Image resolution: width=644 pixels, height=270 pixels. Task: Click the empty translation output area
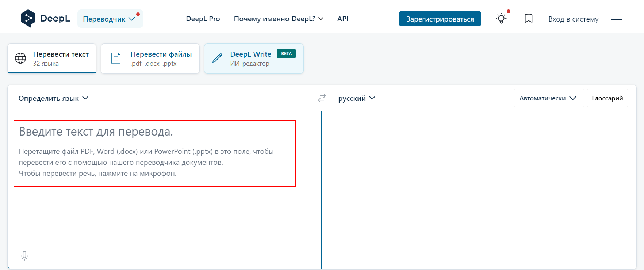479,190
